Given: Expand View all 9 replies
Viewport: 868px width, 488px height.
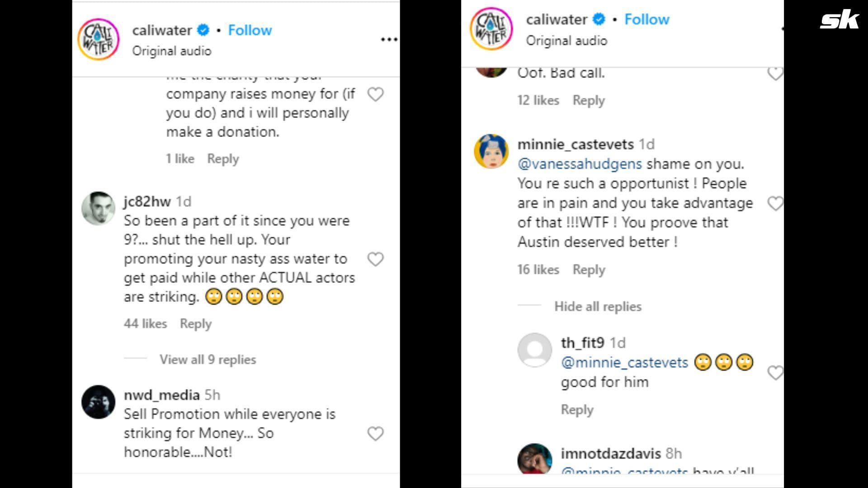Looking at the screenshot, I should click(208, 360).
